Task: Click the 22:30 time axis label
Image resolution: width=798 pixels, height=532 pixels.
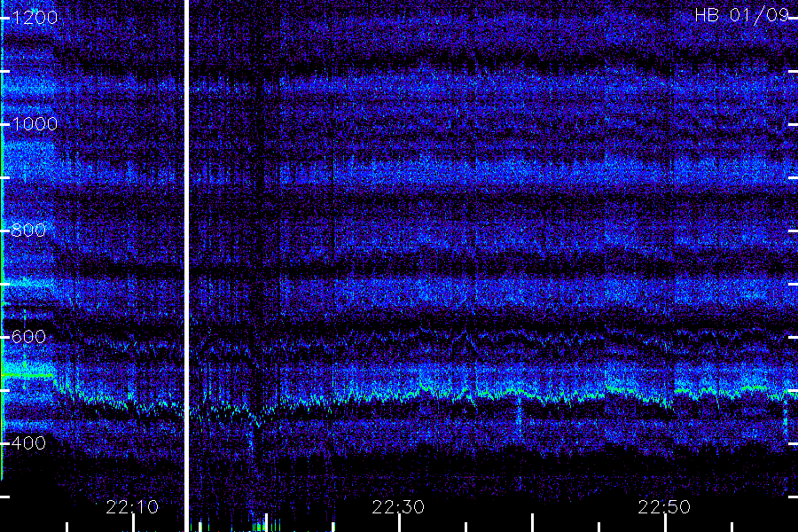Action: 398,507
